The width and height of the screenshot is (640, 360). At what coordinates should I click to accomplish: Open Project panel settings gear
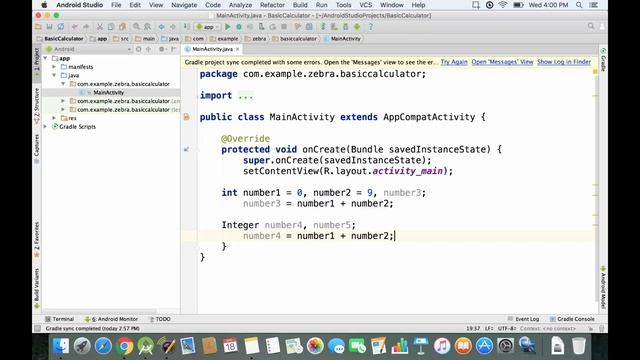click(162, 49)
